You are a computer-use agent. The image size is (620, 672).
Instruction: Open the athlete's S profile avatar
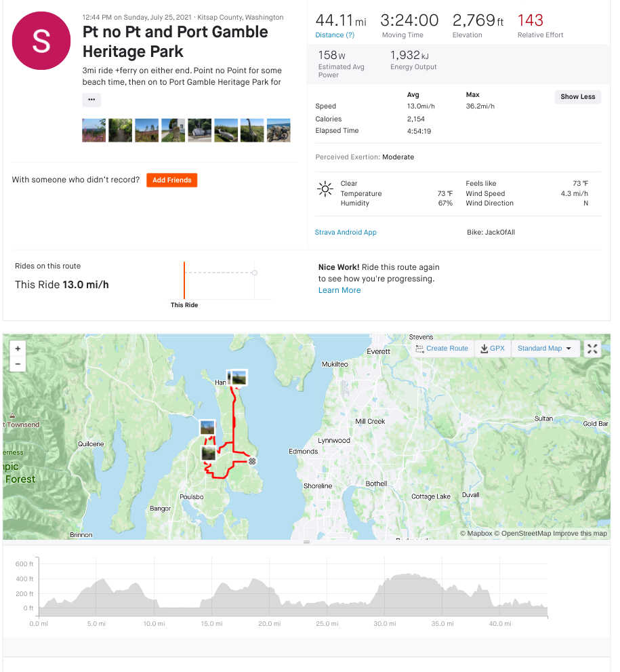(x=41, y=40)
